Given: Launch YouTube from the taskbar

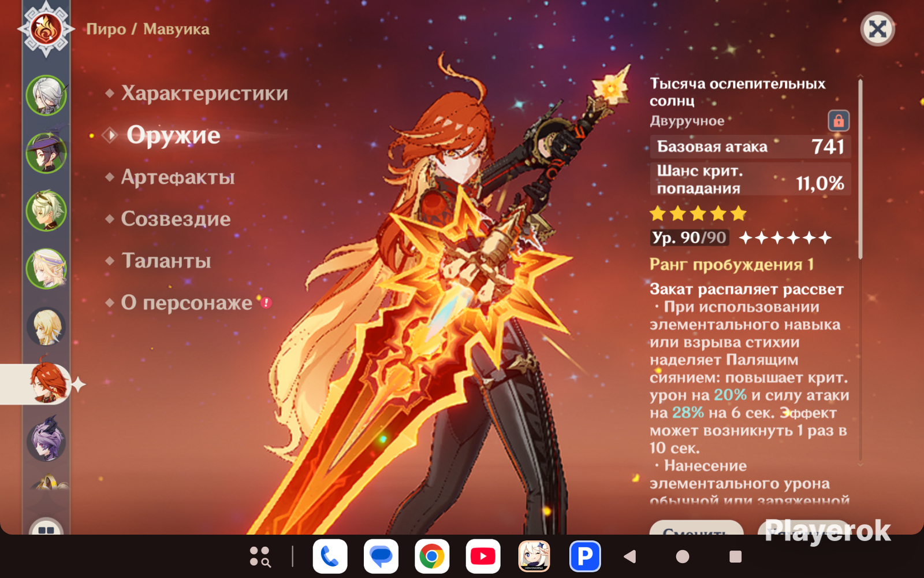Looking at the screenshot, I should point(483,557).
